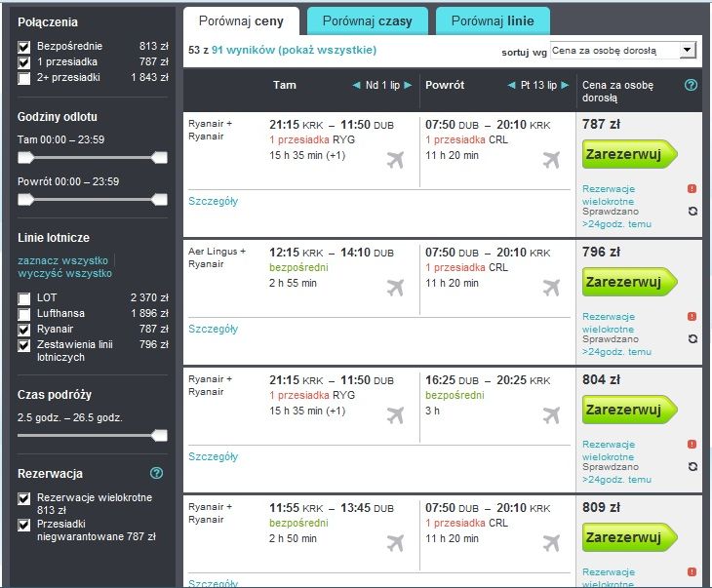The height and width of the screenshot is (588, 712).
Task: Uncheck the Ryanair airline checkbox
Action: 24,330
